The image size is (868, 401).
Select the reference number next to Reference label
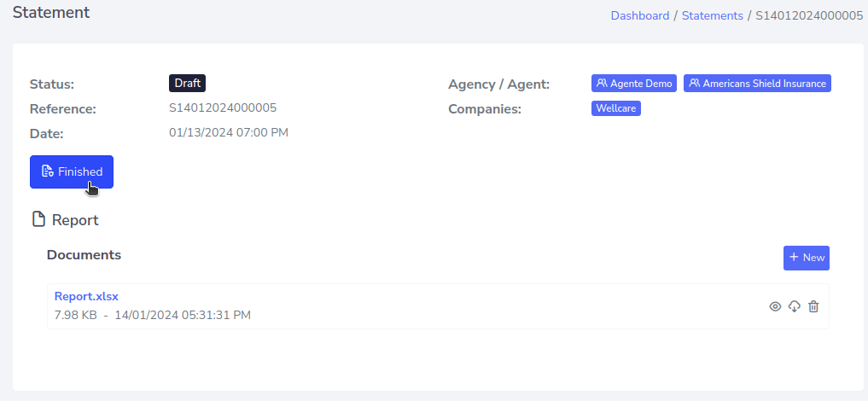(x=223, y=108)
